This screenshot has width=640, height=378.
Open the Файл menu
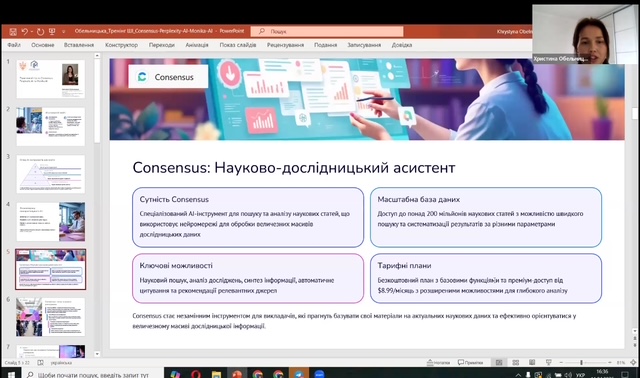[14, 45]
